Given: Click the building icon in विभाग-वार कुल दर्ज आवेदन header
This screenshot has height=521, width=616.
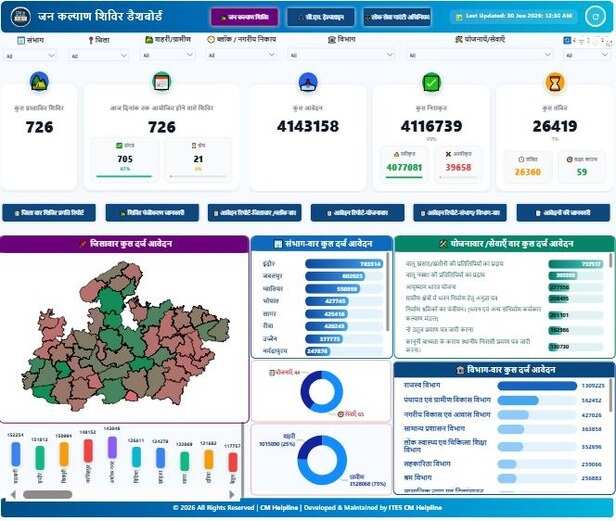Looking at the screenshot, I should 460,370.
